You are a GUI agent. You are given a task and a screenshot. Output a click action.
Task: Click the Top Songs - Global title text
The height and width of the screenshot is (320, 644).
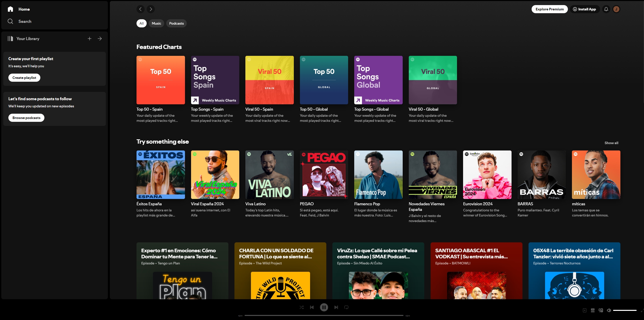click(x=371, y=109)
